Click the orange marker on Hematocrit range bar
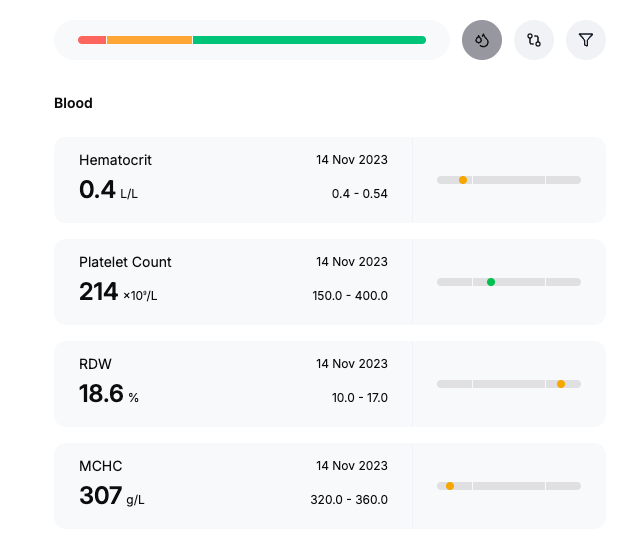Image resolution: width=633 pixels, height=544 pixels. tap(463, 180)
